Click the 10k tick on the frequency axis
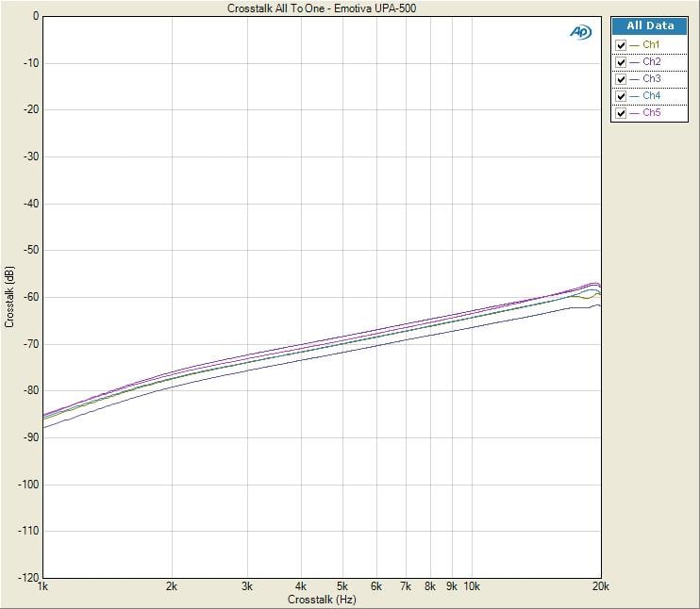700x609 pixels. (x=473, y=586)
